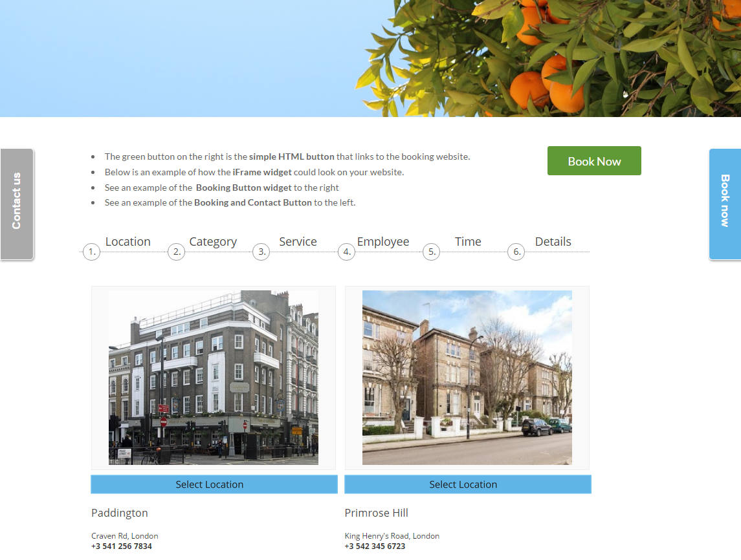Select the Details step label
Viewport: 741px width, 560px height.
click(x=553, y=241)
